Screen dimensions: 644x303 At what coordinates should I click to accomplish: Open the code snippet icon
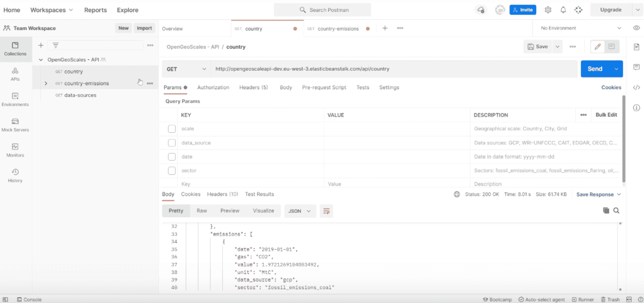(636, 87)
